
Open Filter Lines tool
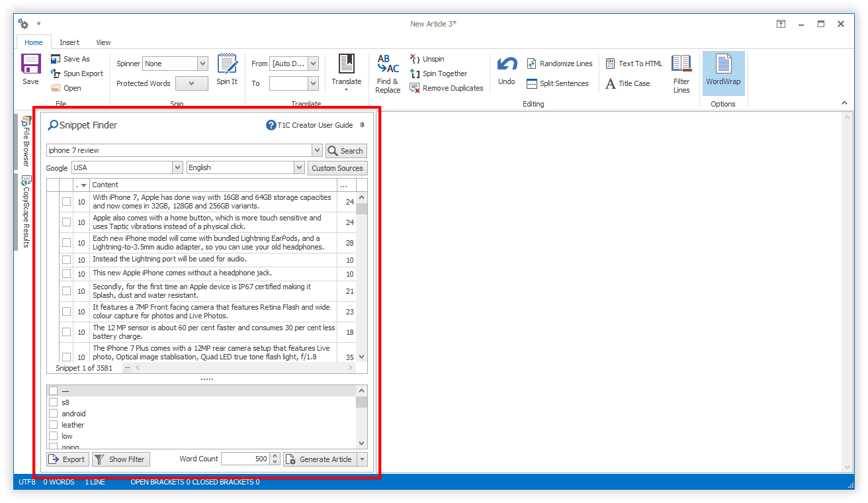click(x=681, y=74)
